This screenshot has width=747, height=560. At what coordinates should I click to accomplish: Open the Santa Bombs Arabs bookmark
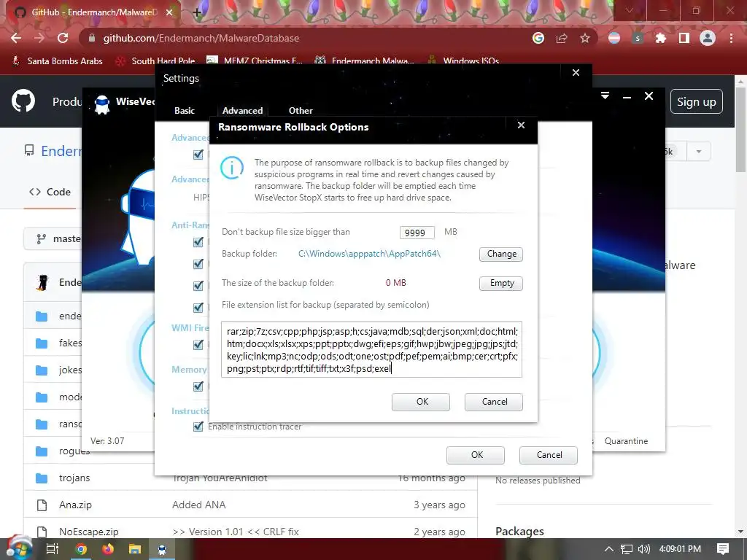coord(57,61)
